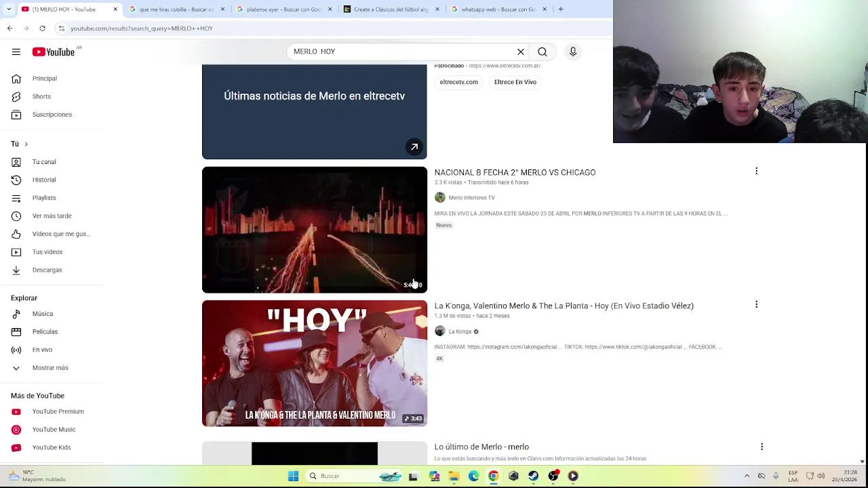
Task: Open the Merlo Inferiores TV channel name
Action: pyautogui.click(x=471, y=198)
